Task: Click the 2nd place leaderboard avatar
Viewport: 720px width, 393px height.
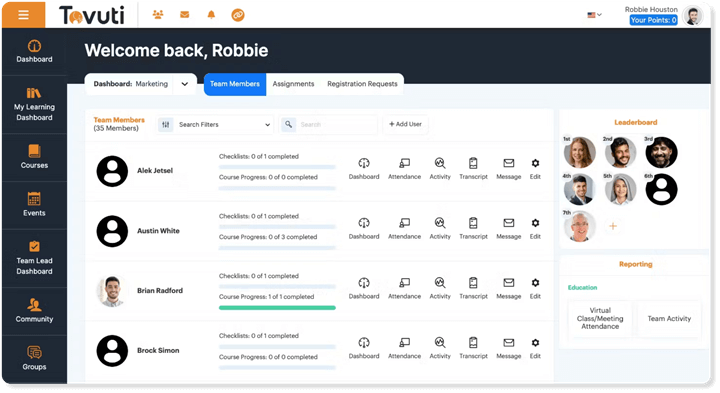Action: (x=620, y=152)
